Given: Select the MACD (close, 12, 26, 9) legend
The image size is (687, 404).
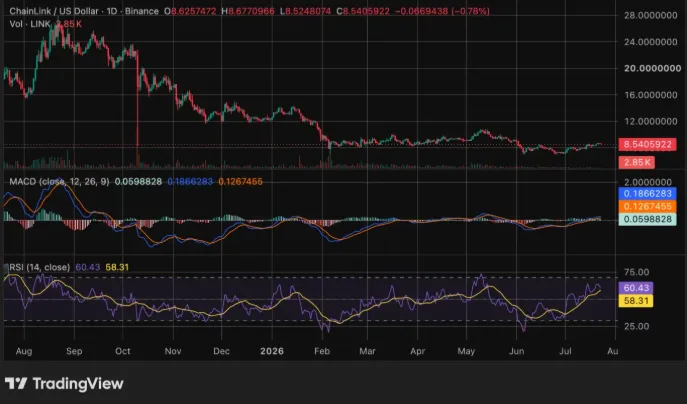Looking at the screenshot, I should click(59, 181).
